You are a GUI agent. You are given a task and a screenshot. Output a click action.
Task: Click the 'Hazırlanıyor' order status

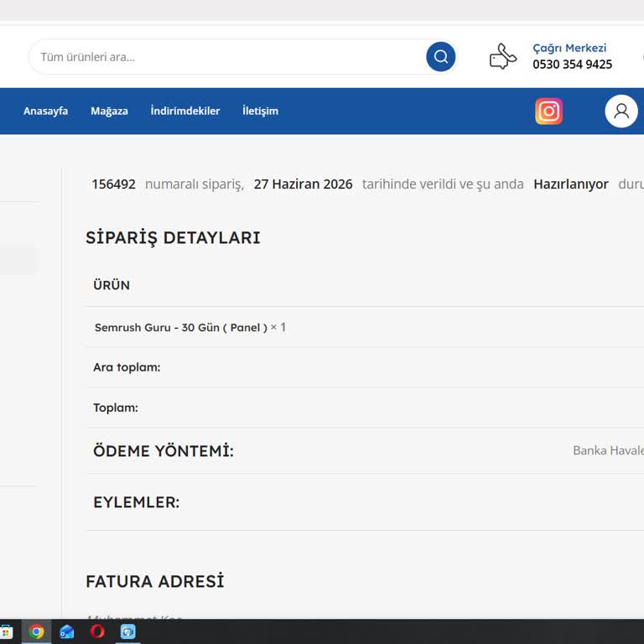pos(571,184)
